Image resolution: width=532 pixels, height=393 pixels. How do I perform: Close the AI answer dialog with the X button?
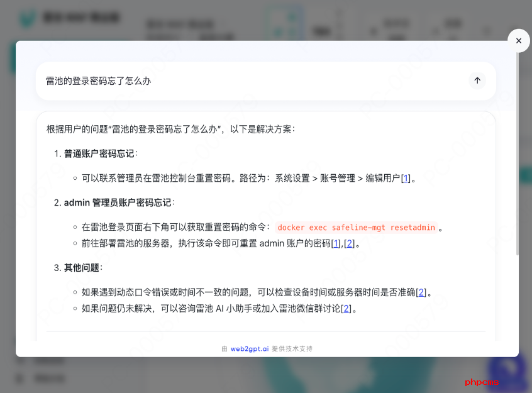point(518,41)
